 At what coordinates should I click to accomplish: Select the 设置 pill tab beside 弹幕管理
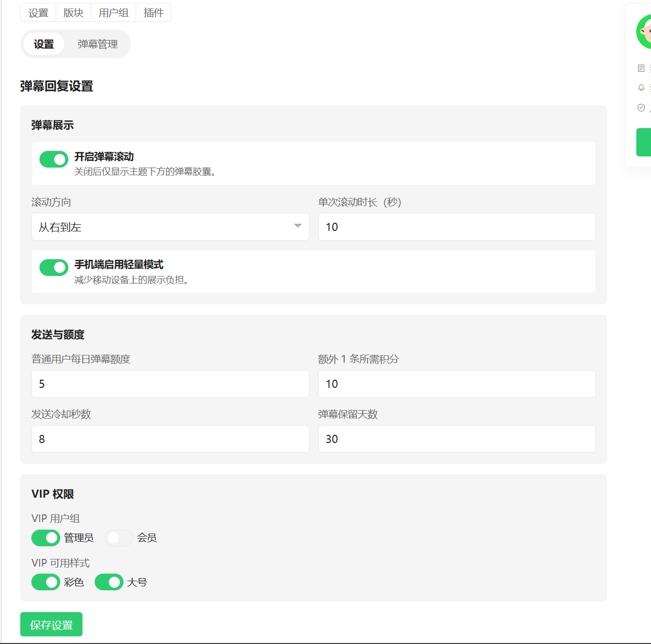44,44
